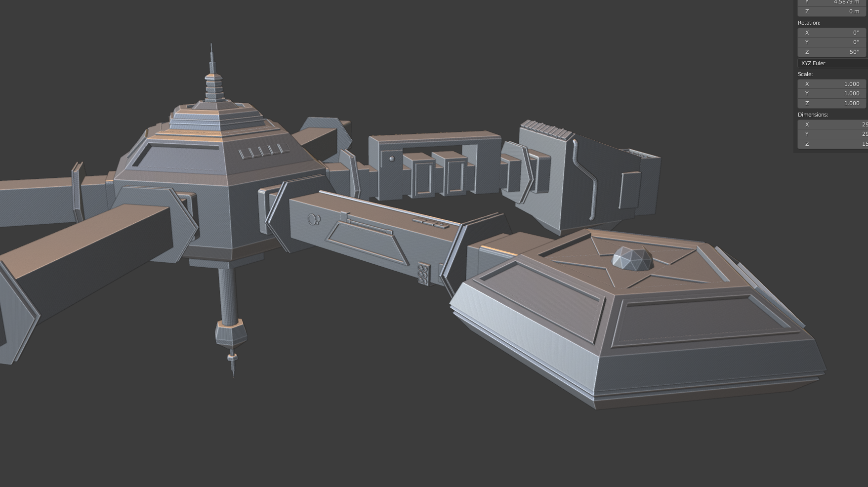Viewport: 868px width, 487px height.
Task: Edit the Scale X value field
Action: point(832,84)
